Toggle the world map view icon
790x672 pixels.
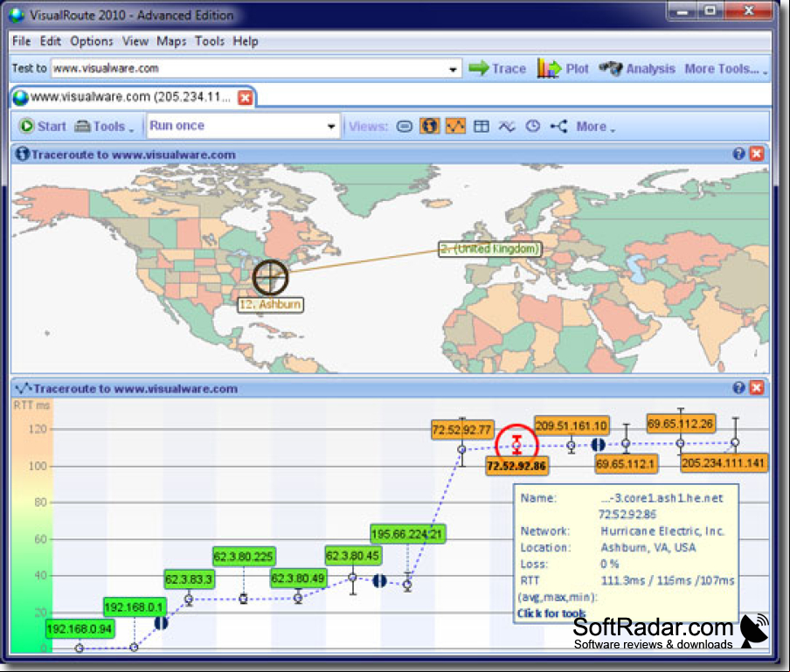(x=429, y=126)
